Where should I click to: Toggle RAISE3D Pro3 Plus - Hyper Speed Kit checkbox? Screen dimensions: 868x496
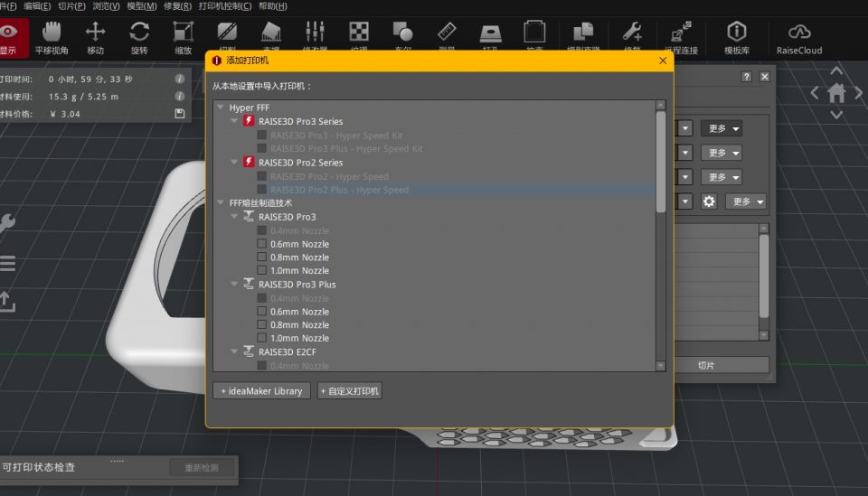[262, 148]
